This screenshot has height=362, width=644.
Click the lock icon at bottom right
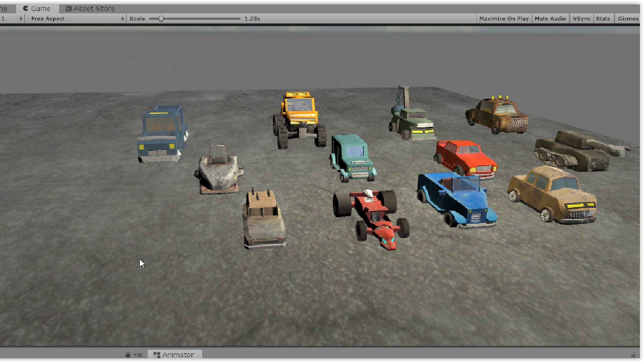633,355
